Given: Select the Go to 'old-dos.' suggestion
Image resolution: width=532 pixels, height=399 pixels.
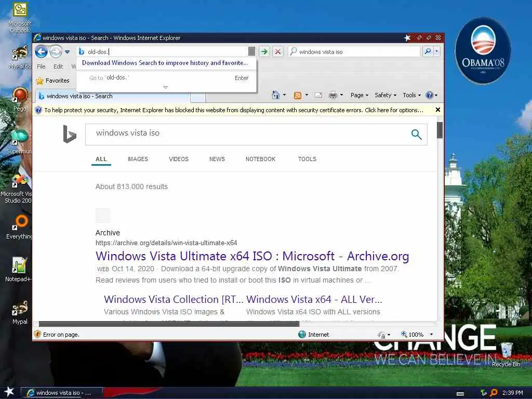Looking at the screenshot, I should pos(167,78).
